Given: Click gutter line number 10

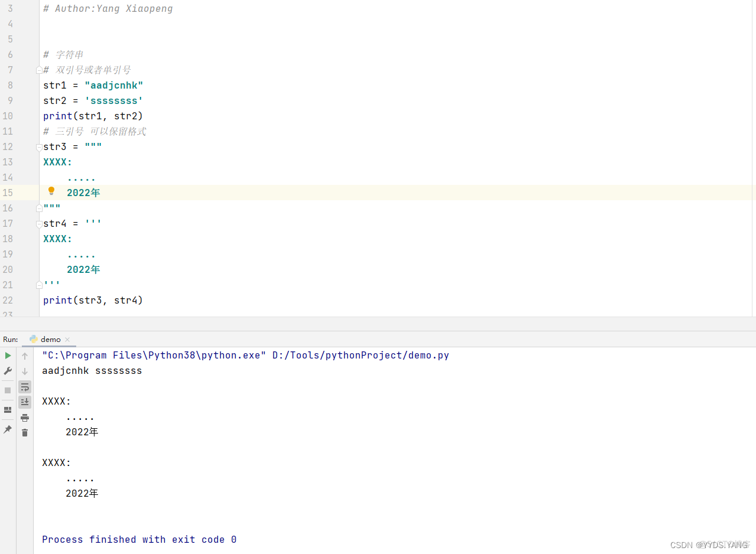Looking at the screenshot, I should [8, 116].
